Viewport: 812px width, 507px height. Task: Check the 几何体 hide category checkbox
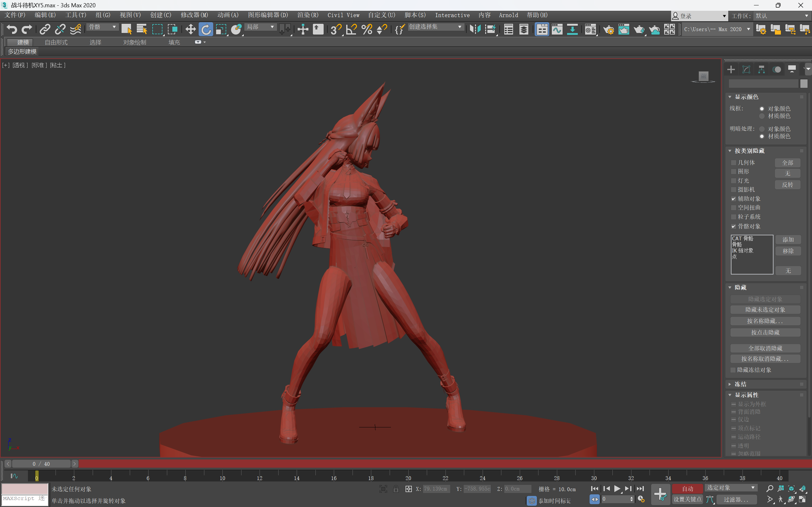(734, 163)
